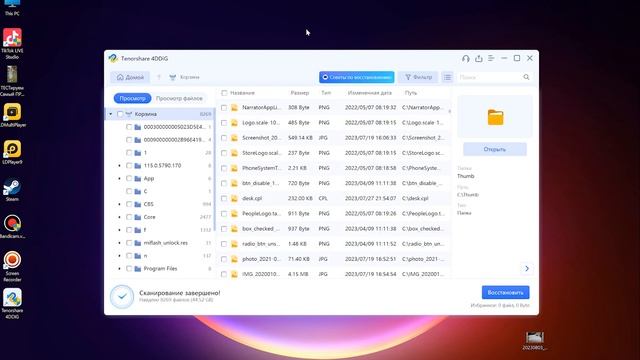Expand the Core folder node
This screenshot has height=360, width=640.
120,217
